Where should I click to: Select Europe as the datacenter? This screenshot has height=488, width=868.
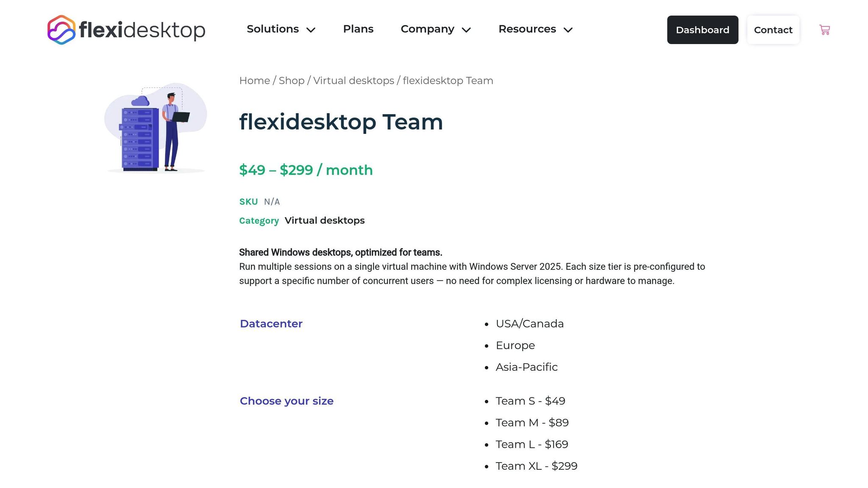[515, 345]
